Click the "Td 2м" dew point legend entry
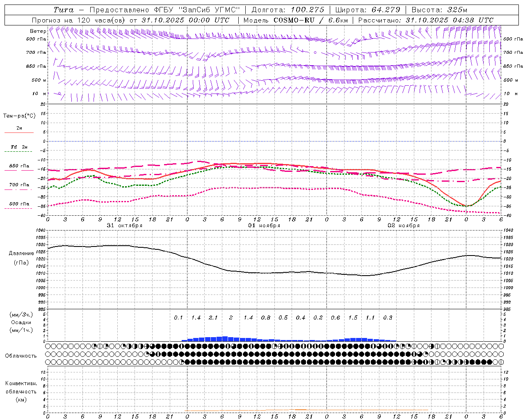Viewport: 525px width, 420px height. [x=19, y=147]
